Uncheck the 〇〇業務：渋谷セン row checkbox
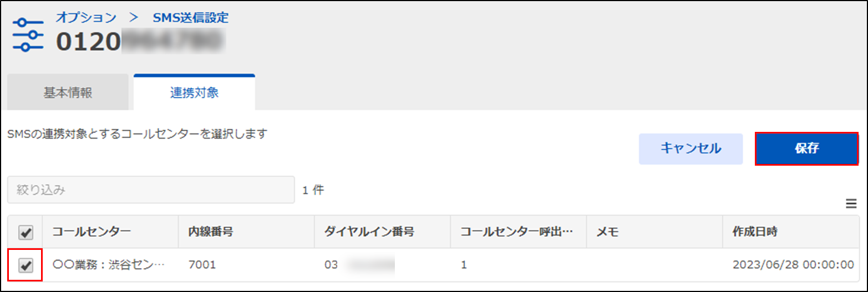The image size is (868, 292). click(x=26, y=265)
